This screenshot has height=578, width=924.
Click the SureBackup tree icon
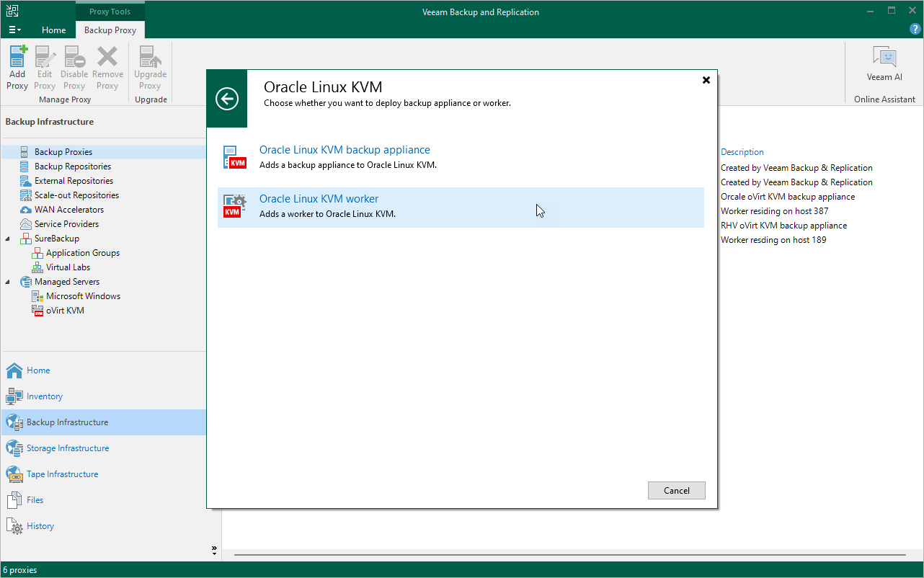[25, 239]
